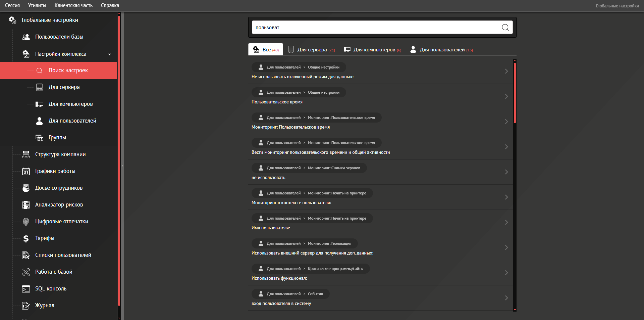
Task: Click the Графики работы calendar icon
Action: click(26, 171)
